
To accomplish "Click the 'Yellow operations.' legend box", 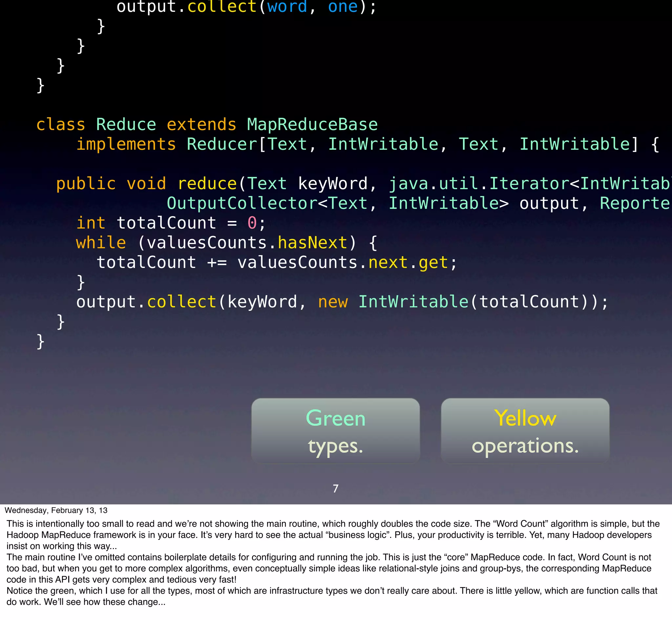I will click(525, 431).
